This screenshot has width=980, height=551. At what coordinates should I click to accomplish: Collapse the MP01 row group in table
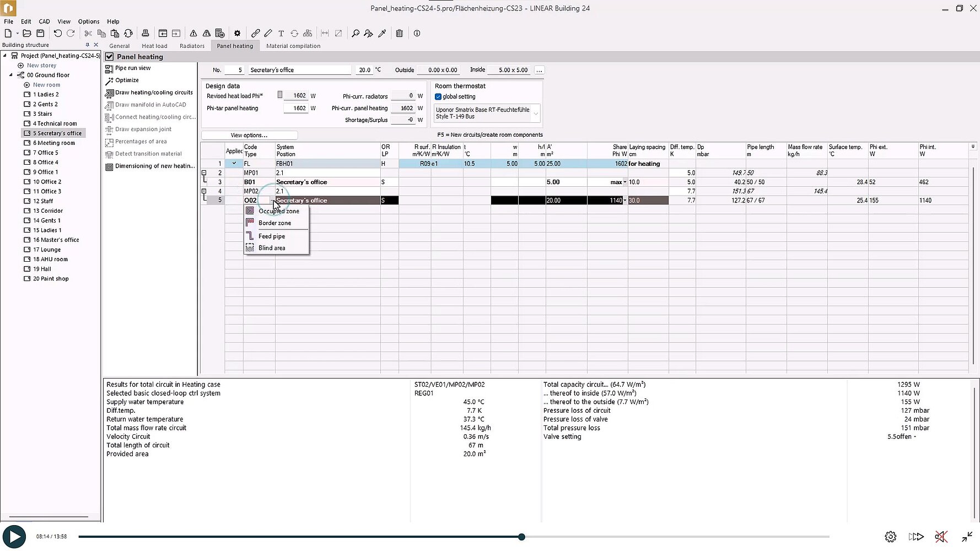[x=204, y=173]
